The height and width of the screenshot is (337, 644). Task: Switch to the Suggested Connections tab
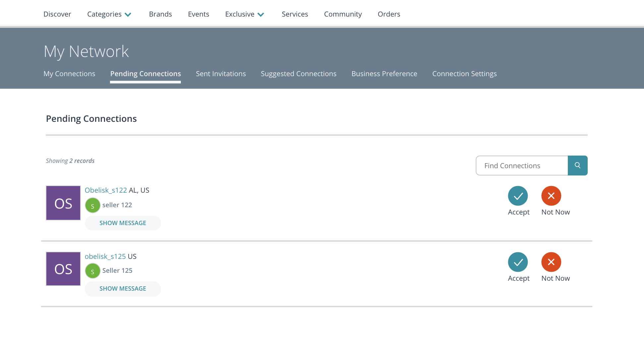[x=298, y=74]
